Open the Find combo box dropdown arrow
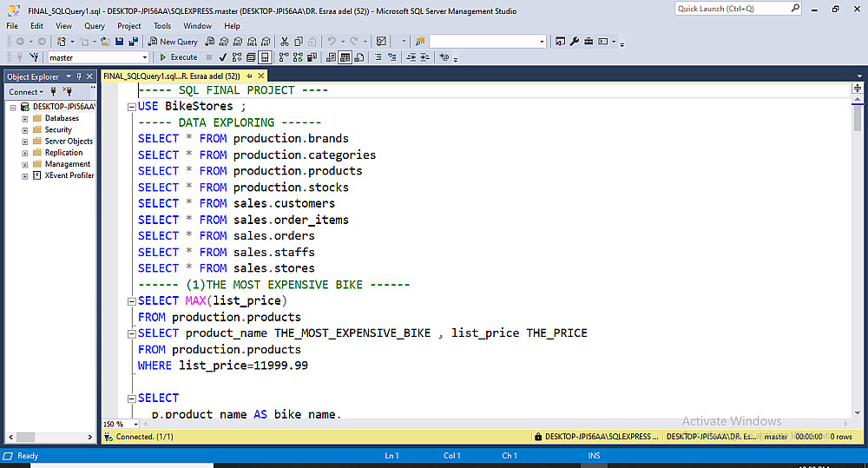The height and width of the screenshot is (468, 868). coord(542,42)
